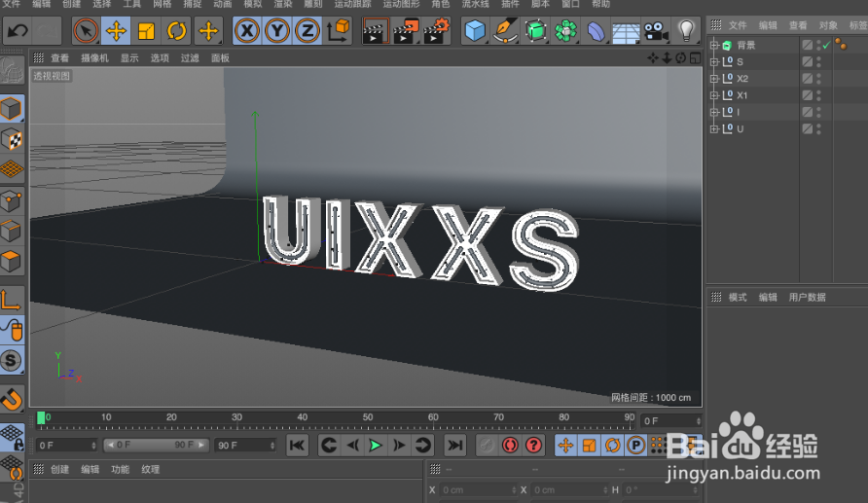Click Make Editable icon in left sidebar
Viewport: 868px width, 503px height.
point(12,71)
